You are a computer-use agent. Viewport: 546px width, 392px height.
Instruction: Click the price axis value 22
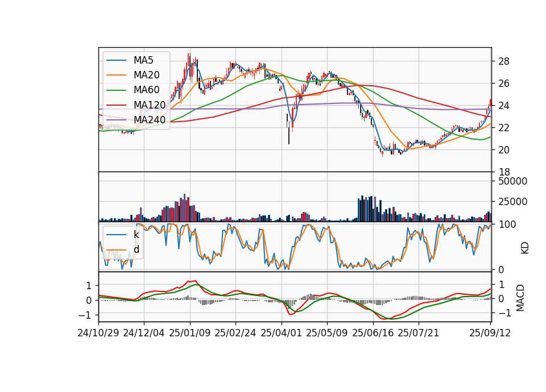tap(504, 128)
